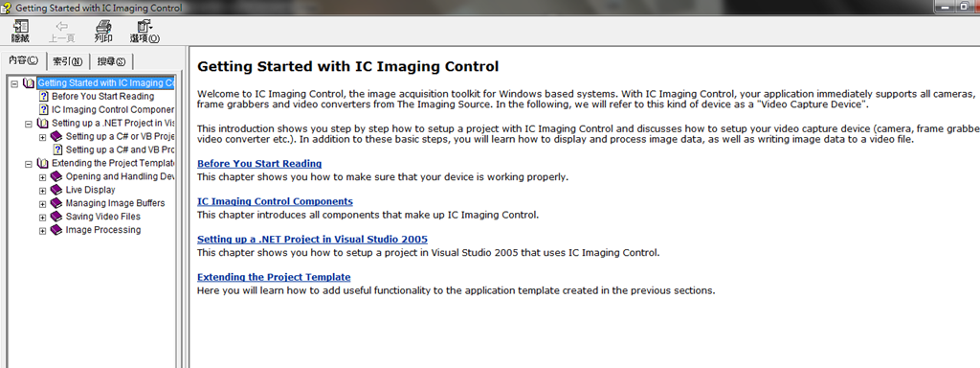Open the Options (選項) toolbar icon

tap(145, 27)
